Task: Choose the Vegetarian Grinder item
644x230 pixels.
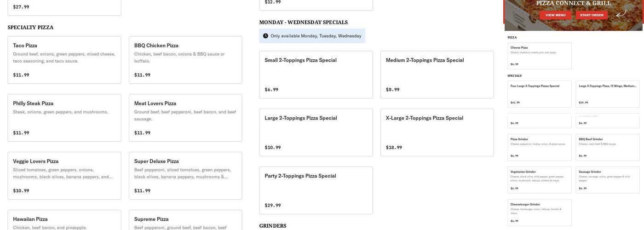Action: (539, 180)
